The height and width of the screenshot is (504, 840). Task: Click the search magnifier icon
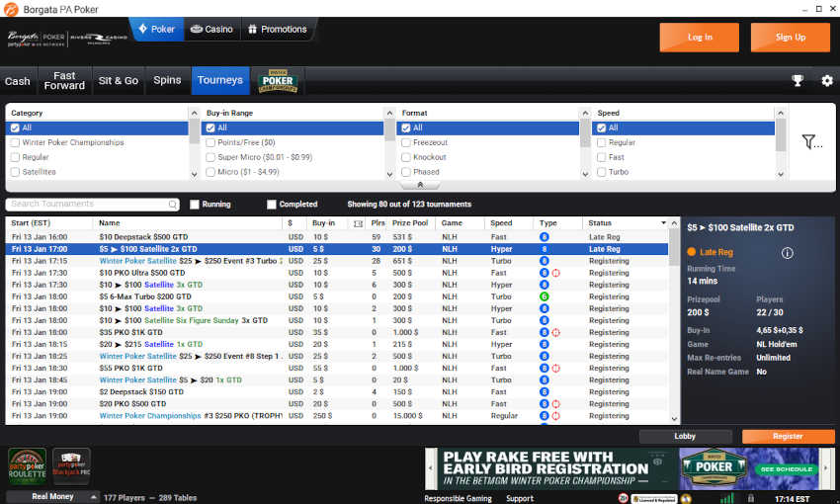pos(173,204)
